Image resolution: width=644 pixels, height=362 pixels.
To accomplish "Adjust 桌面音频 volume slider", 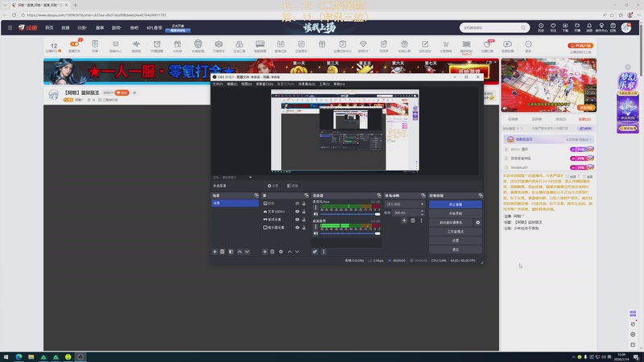I will point(350,233).
